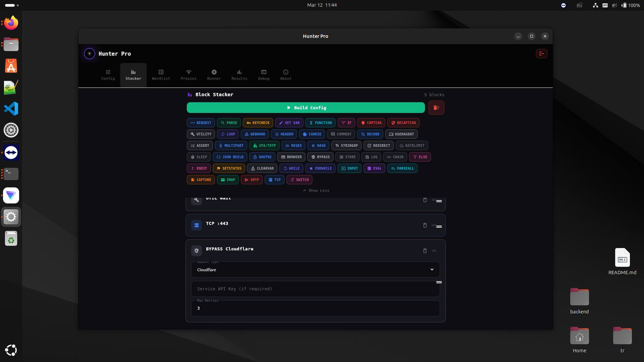Insert a MULTIPART block
This screenshot has width=644, height=362.
231,146
